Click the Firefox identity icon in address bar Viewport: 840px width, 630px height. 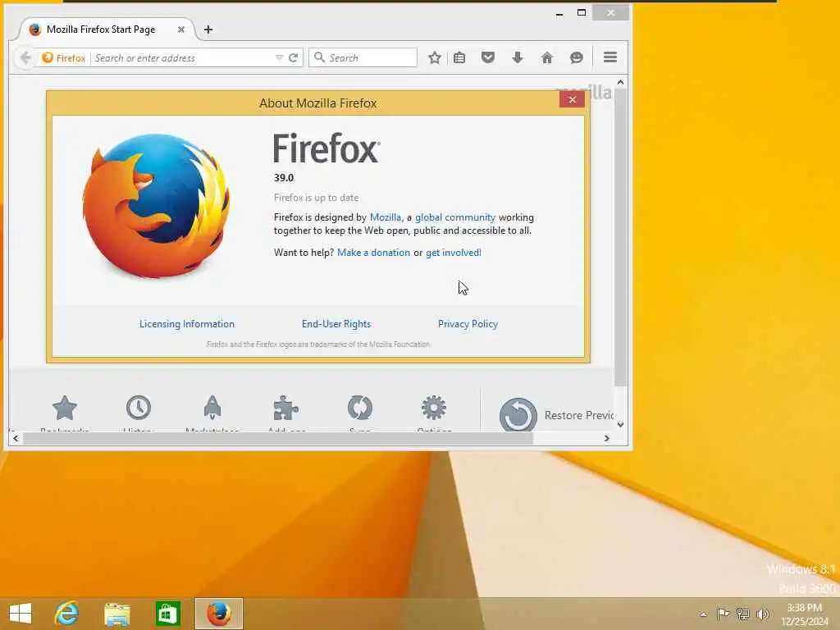(x=48, y=57)
